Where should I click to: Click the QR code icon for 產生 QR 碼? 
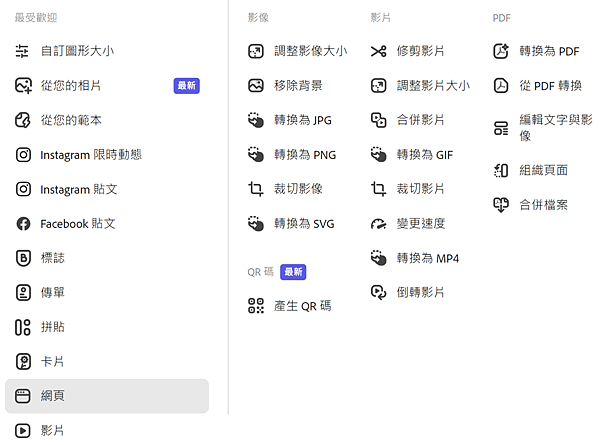point(256,306)
